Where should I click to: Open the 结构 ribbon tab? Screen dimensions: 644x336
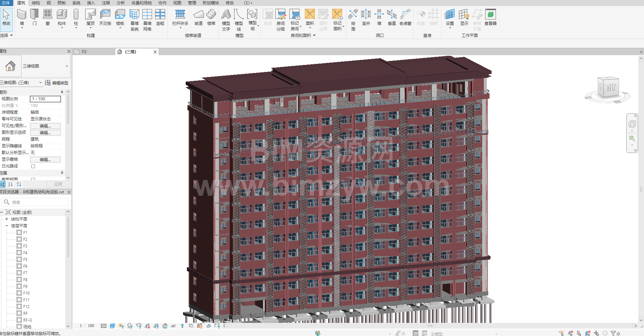(x=36, y=3)
